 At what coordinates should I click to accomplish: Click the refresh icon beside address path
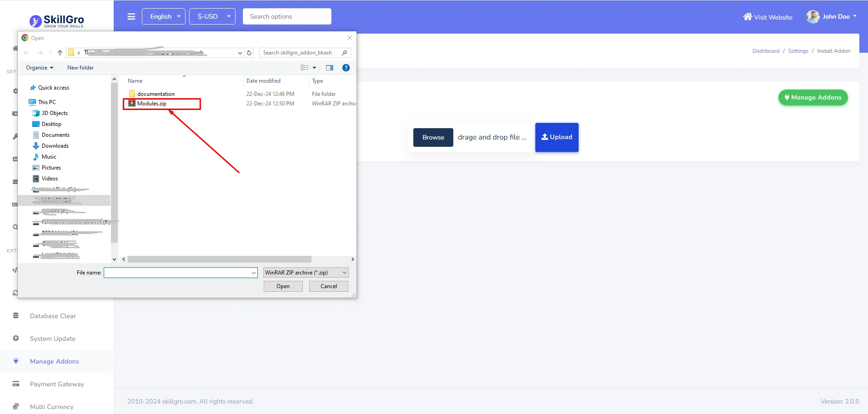(249, 53)
